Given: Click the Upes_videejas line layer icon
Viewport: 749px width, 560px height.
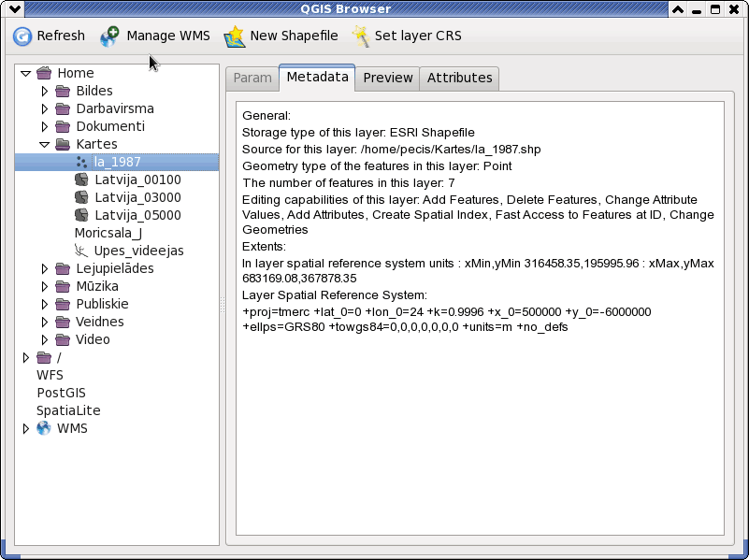Looking at the screenshot, I should (x=81, y=251).
